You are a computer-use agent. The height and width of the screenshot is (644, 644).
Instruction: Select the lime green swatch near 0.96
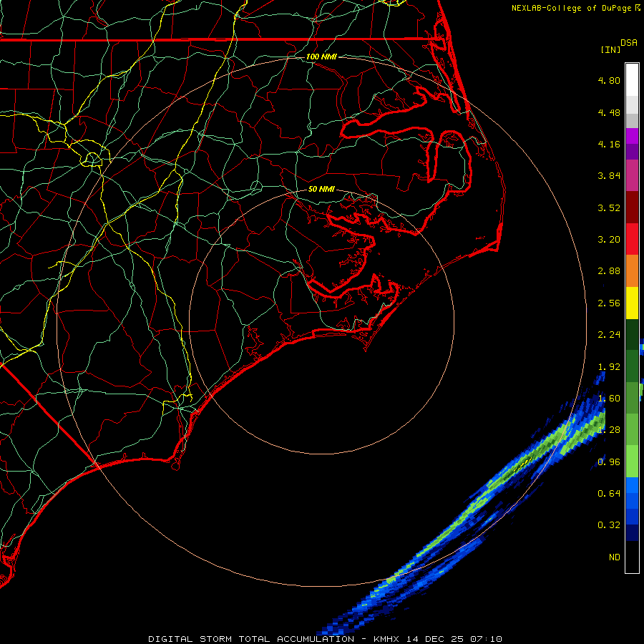click(632, 462)
